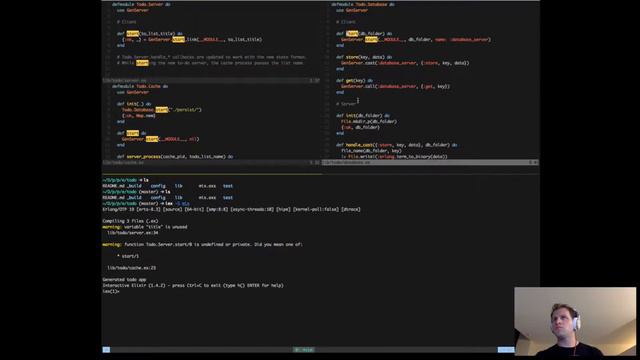
Task: Click 'defmodule Todo.Server do' line
Action: (141, 4)
